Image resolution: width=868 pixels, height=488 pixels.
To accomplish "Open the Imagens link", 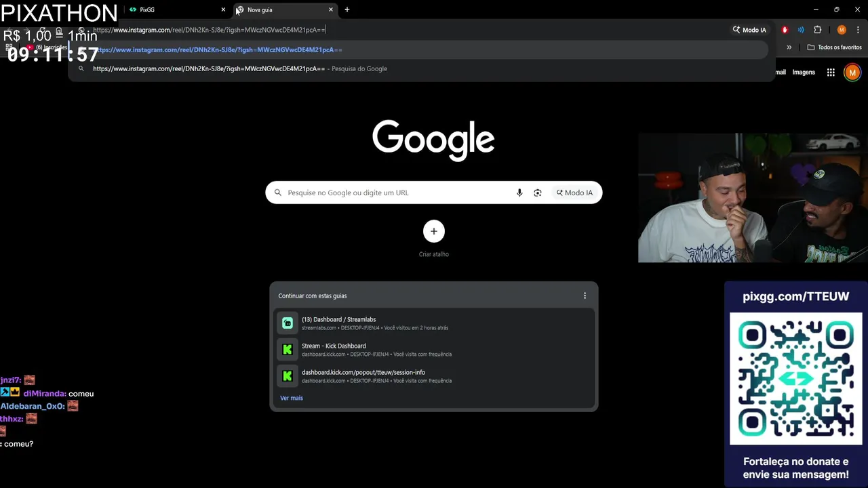I will [804, 72].
